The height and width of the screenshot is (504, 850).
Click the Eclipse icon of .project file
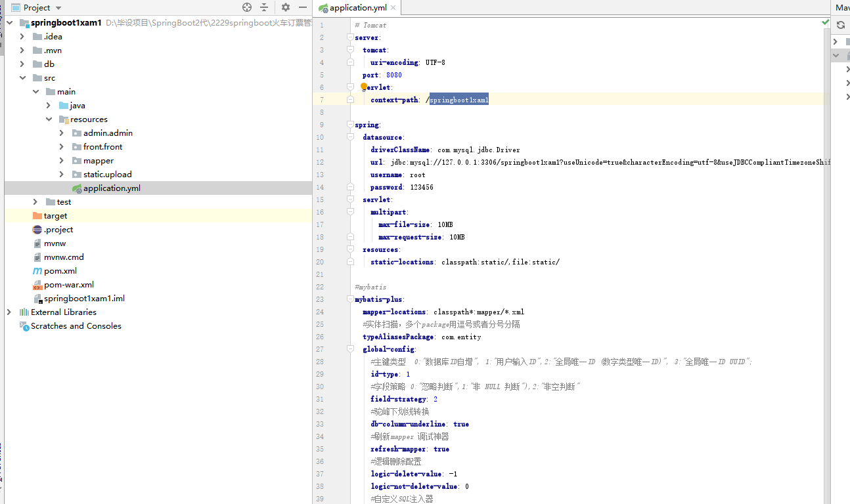point(37,230)
